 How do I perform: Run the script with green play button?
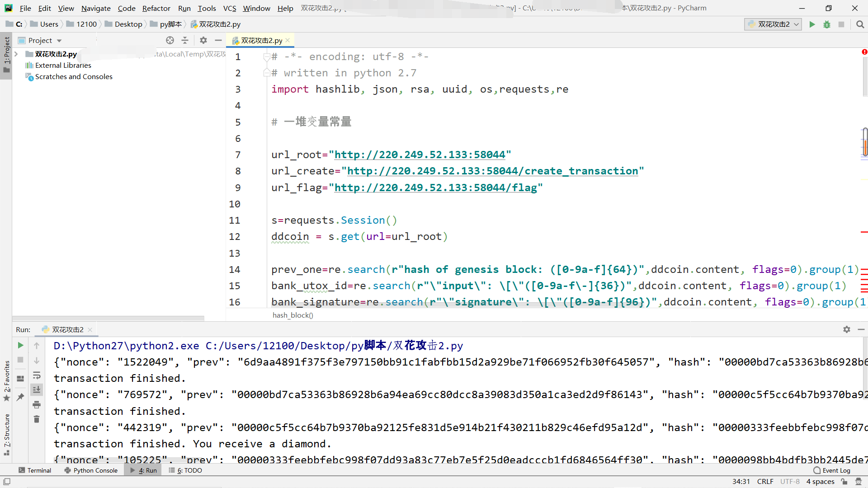(x=812, y=24)
